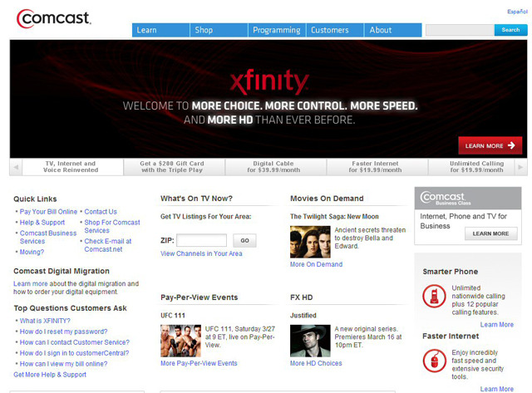
Task: Click Business Class LEARN MORE button
Action: coord(491,233)
